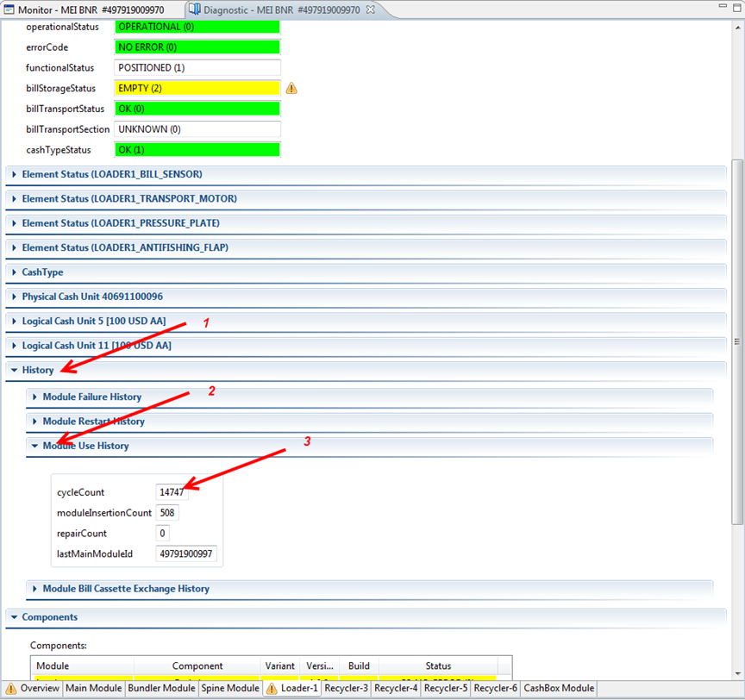This screenshot has height=700, width=745.
Task: Collapse the Module Use History section
Action: coord(35,446)
